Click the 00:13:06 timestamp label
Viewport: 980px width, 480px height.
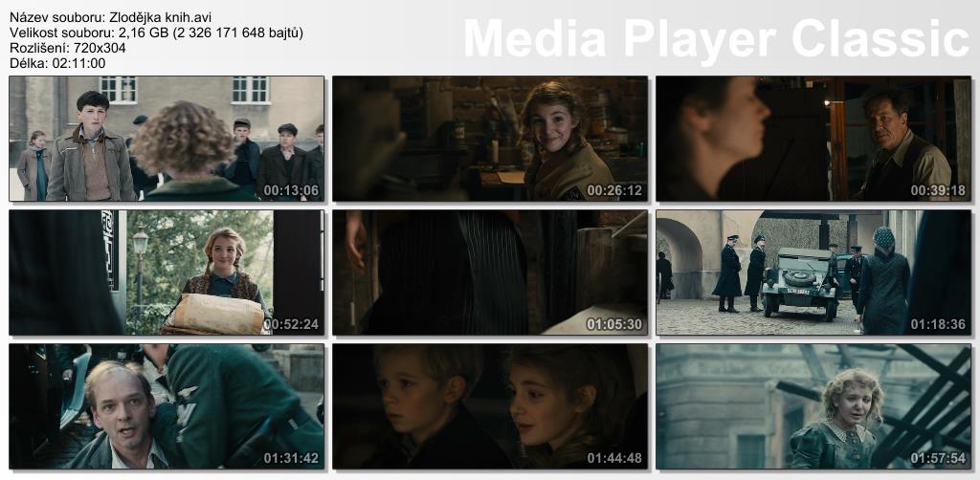point(291,190)
